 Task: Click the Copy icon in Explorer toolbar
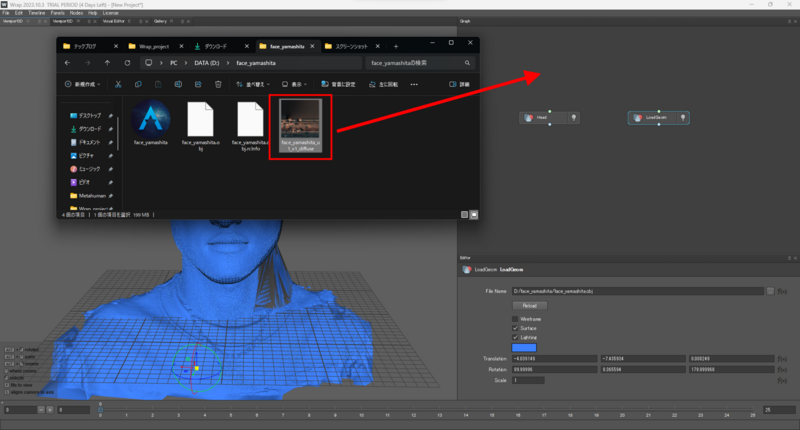(138, 84)
